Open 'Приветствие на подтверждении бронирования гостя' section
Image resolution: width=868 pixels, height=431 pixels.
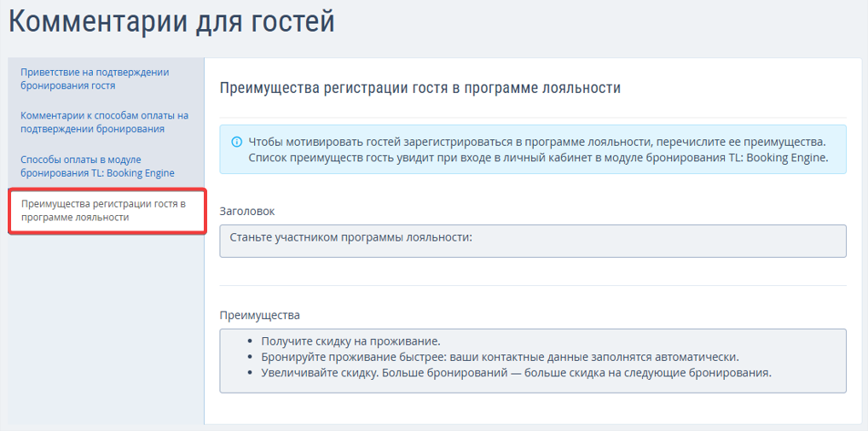coord(95,79)
